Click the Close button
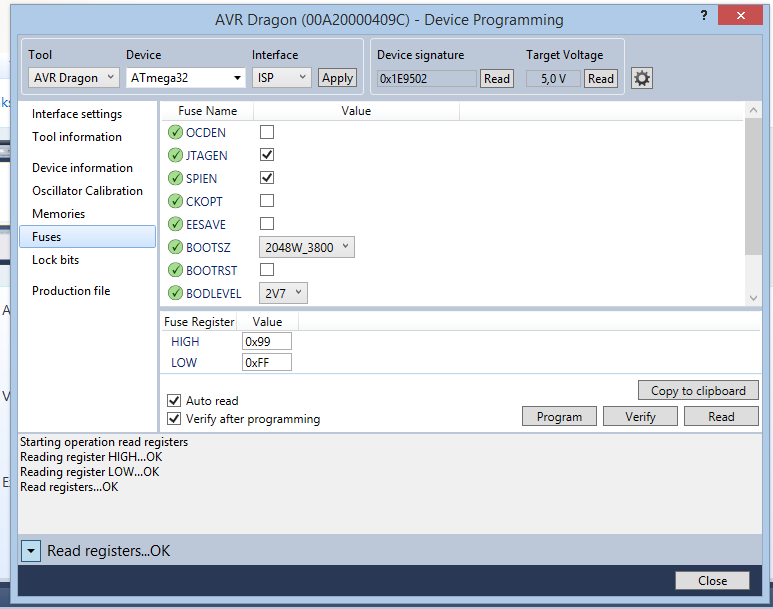 point(712,580)
